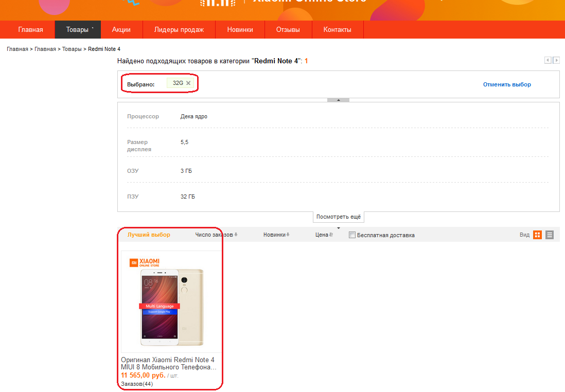
Task: Collapse the filter panel with the up arrow
Action: 339,100
